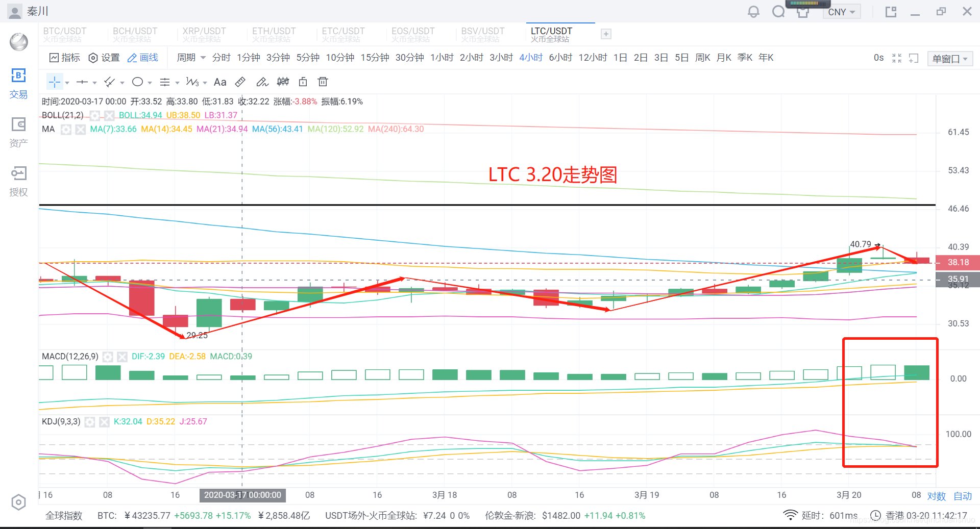Image resolution: width=980 pixels, height=529 pixels.
Task: Expand the wave tool dropdown arrow
Action: 205,83
